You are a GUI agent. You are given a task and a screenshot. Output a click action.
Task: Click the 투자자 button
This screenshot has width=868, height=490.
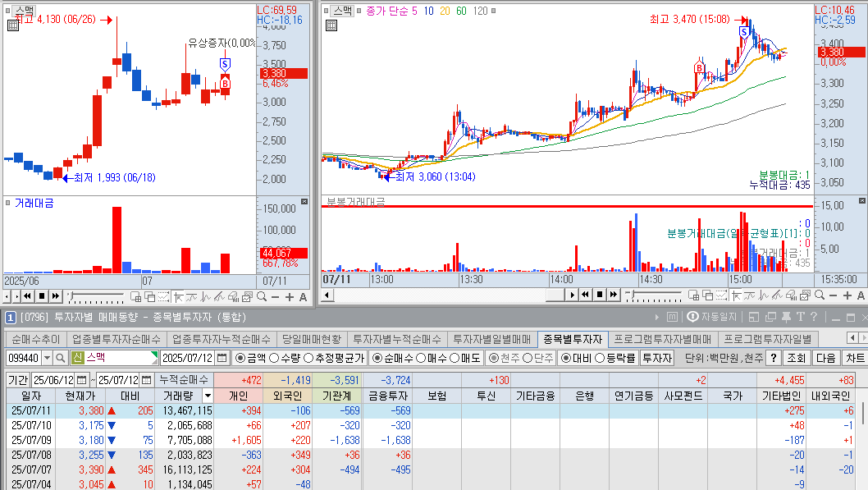(x=657, y=358)
